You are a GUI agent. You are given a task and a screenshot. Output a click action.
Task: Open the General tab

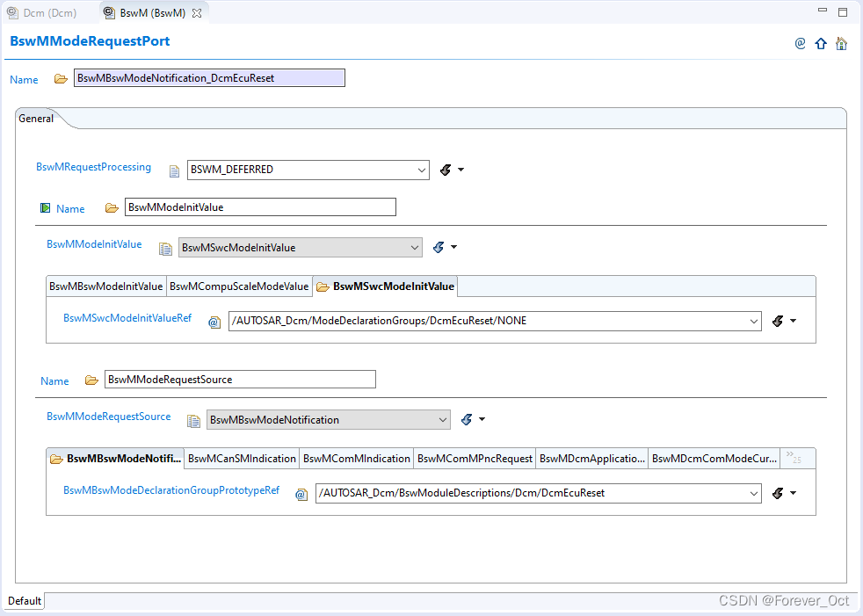point(36,119)
